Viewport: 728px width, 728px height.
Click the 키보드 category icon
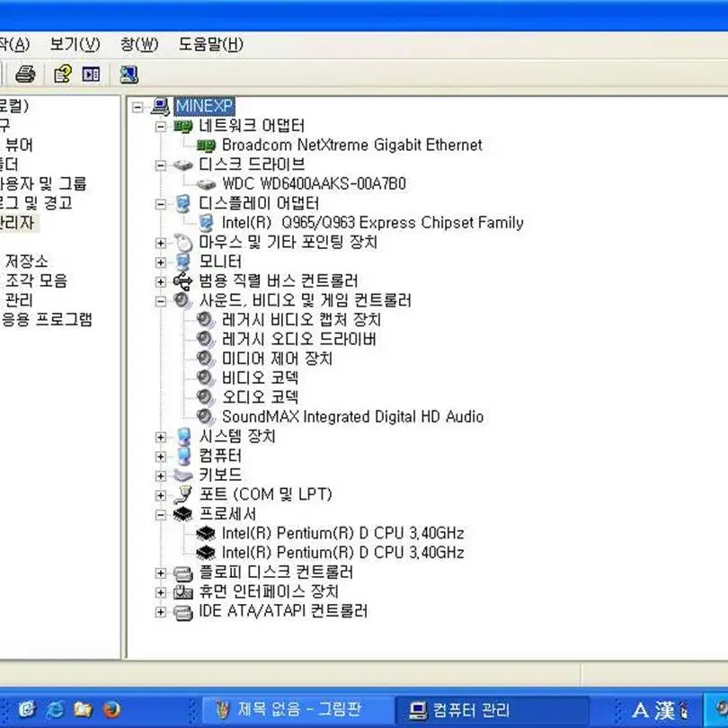click(182, 475)
